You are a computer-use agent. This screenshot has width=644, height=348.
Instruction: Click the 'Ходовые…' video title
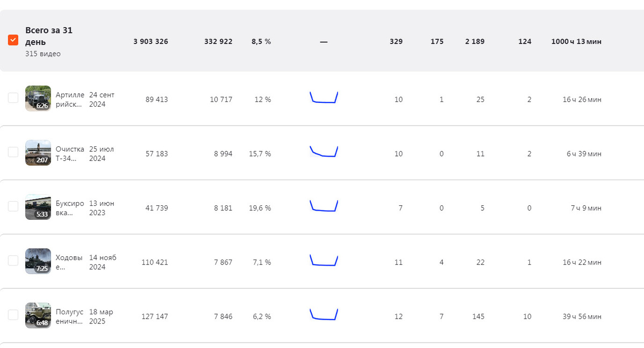pyautogui.click(x=69, y=262)
